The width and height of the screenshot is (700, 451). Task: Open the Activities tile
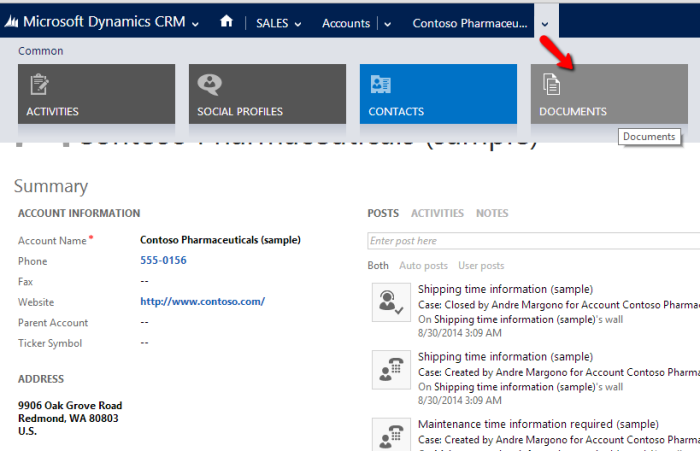click(x=96, y=94)
